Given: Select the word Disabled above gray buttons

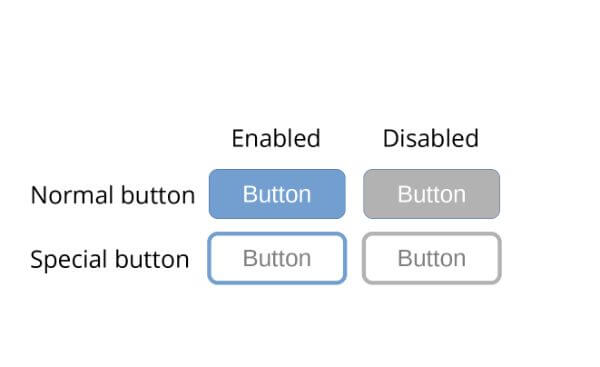Looking at the screenshot, I should click(431, 138).
